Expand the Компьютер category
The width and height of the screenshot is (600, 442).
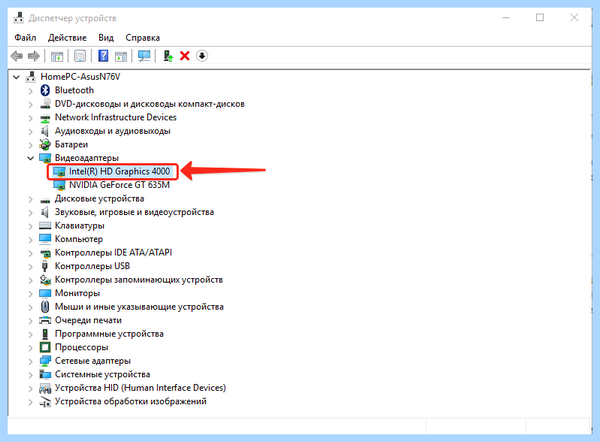point(30,240)
